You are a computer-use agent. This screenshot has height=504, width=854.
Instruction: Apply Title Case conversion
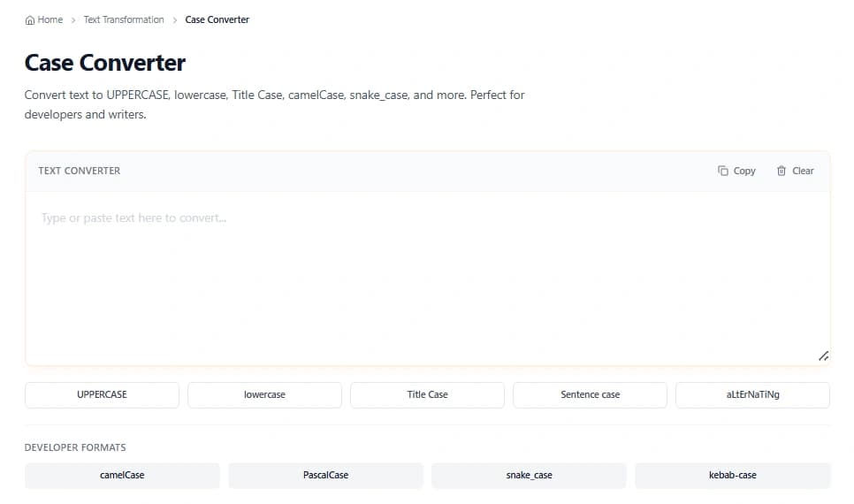[427, 394]
